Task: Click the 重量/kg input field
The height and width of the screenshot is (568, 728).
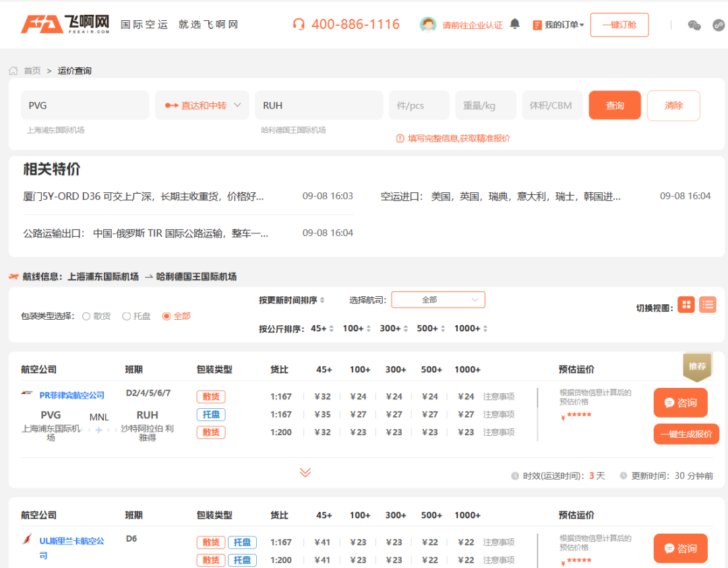Action: (x=485, y=105)
